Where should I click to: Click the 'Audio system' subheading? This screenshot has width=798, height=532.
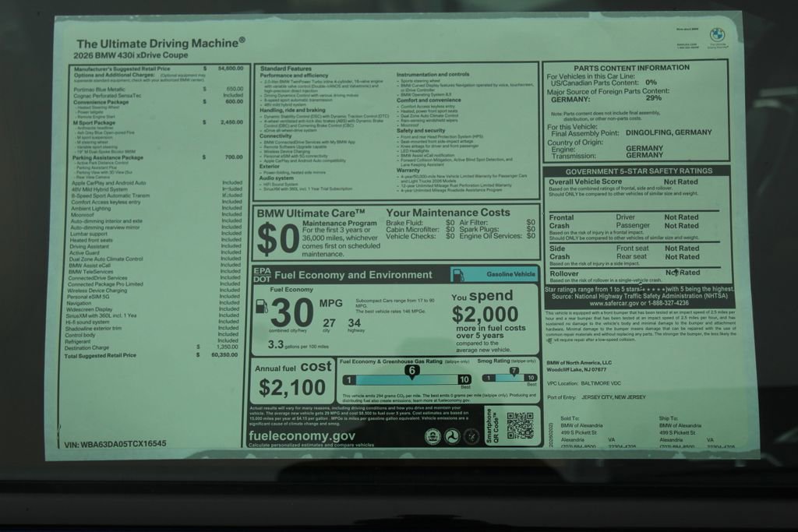coord(277,178)
